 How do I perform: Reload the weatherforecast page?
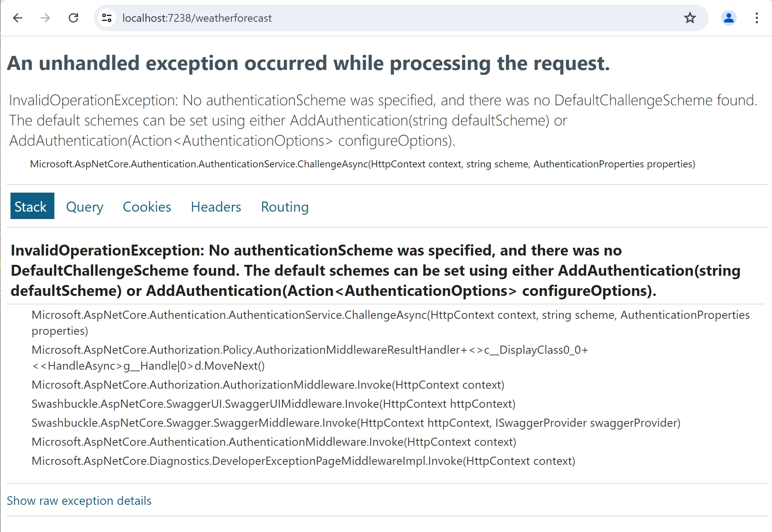(x=73, y=18)
